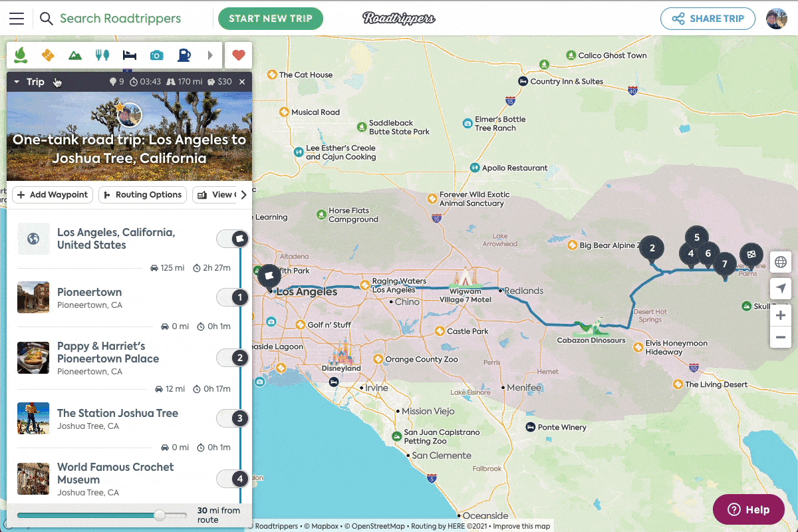
Task: Zoom out the map with minus
Action: pos(781,337)
